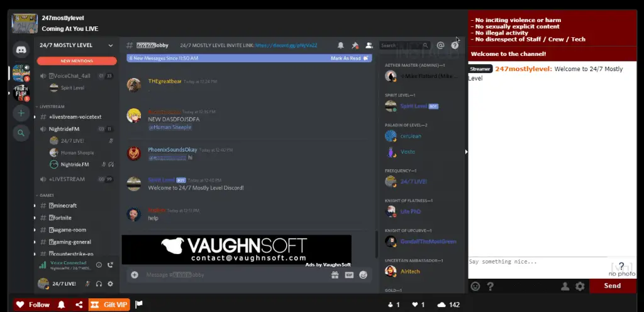
Task: Open the livestream-voicetext channel
Action: [75, 117]
